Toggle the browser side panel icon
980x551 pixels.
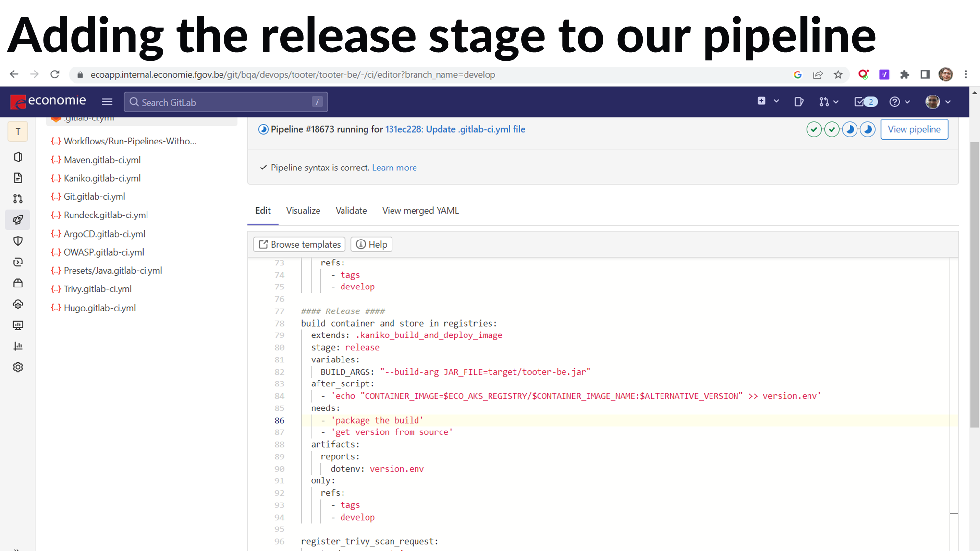(925, 74)
